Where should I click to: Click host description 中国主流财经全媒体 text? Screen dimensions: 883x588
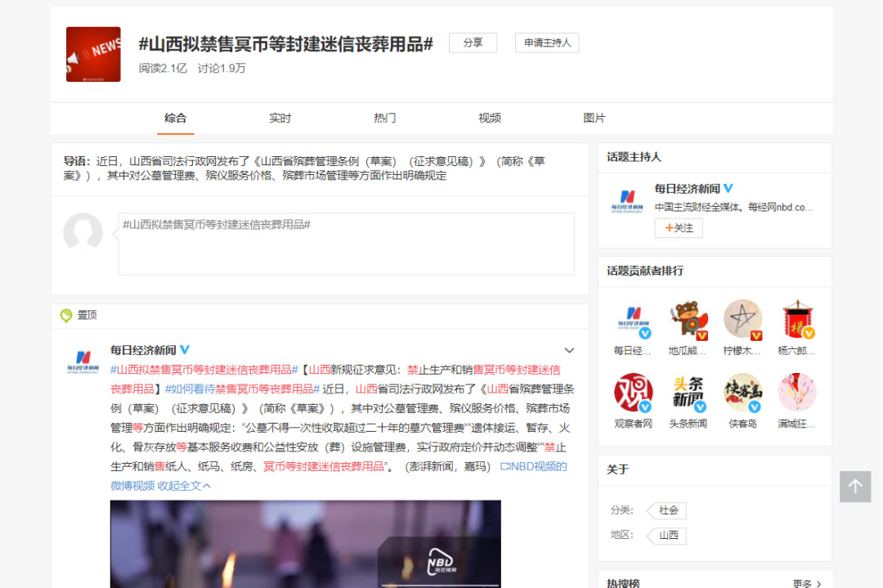pos(733,207)
